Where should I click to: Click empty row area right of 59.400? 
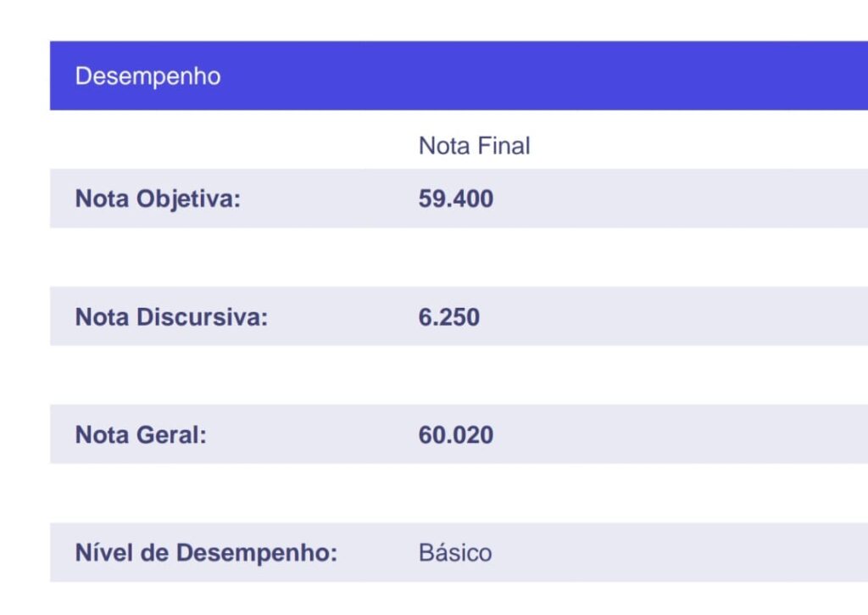tap(678, 199)
